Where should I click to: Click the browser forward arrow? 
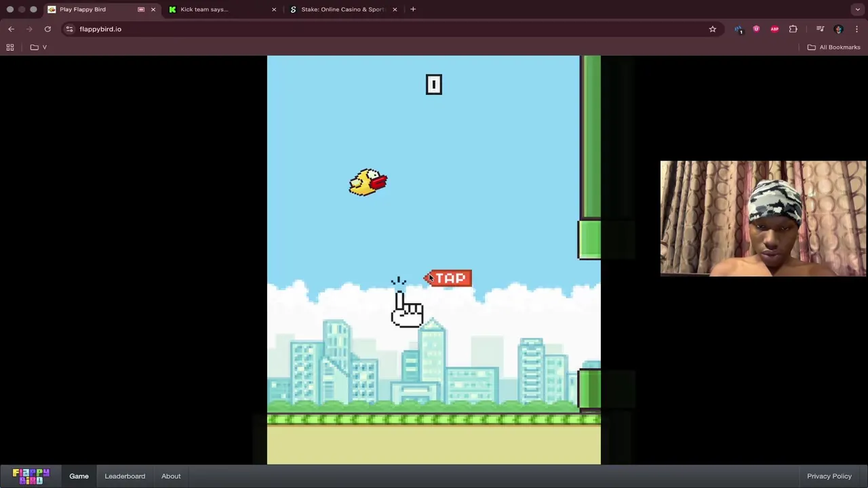pyautogui.click(x=29, y=29)
